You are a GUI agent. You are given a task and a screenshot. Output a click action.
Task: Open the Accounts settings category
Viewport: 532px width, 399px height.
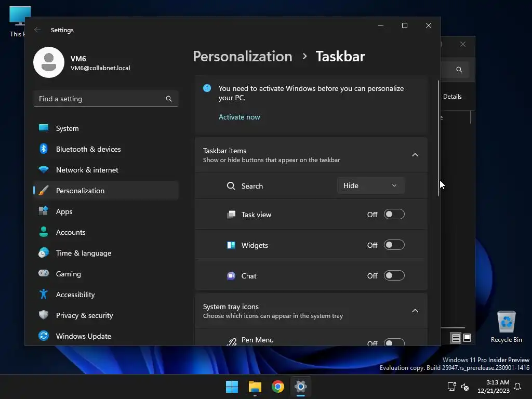point(106,232)
